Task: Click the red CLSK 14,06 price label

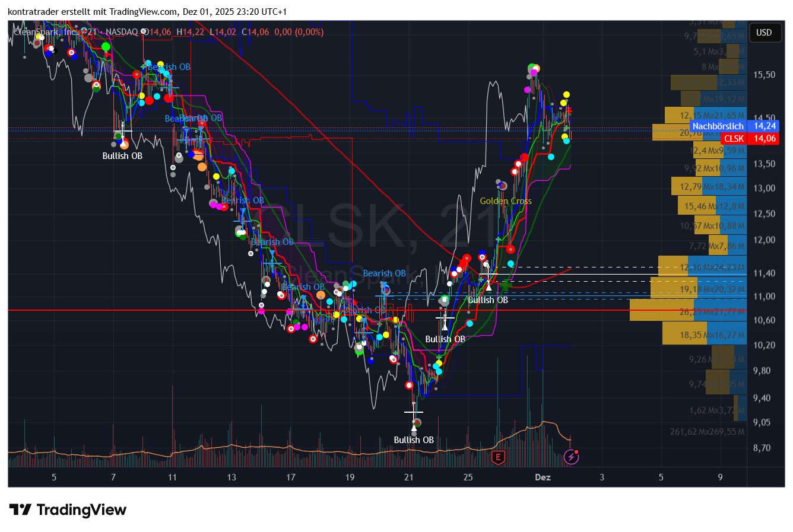Action: 749,139
